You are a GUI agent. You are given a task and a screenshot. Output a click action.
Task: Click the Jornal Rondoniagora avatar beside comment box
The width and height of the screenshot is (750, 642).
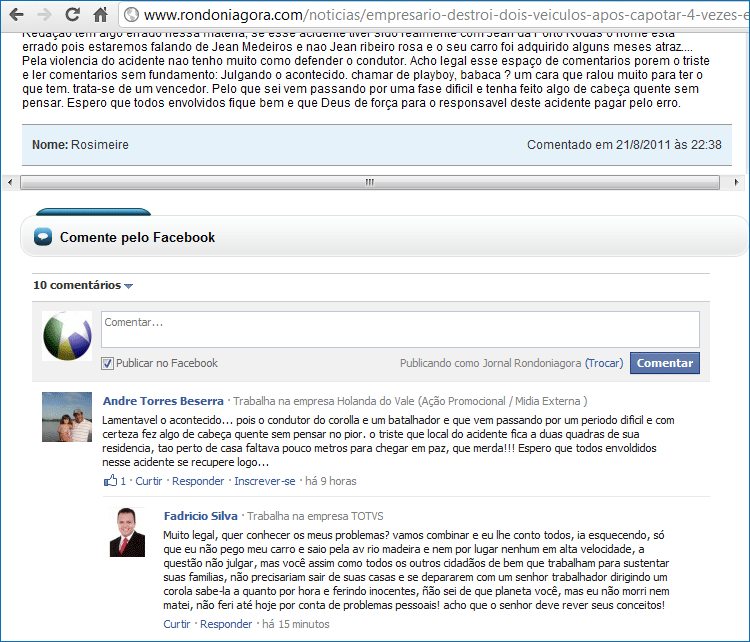pyautogui.click(x=67, y=336)
